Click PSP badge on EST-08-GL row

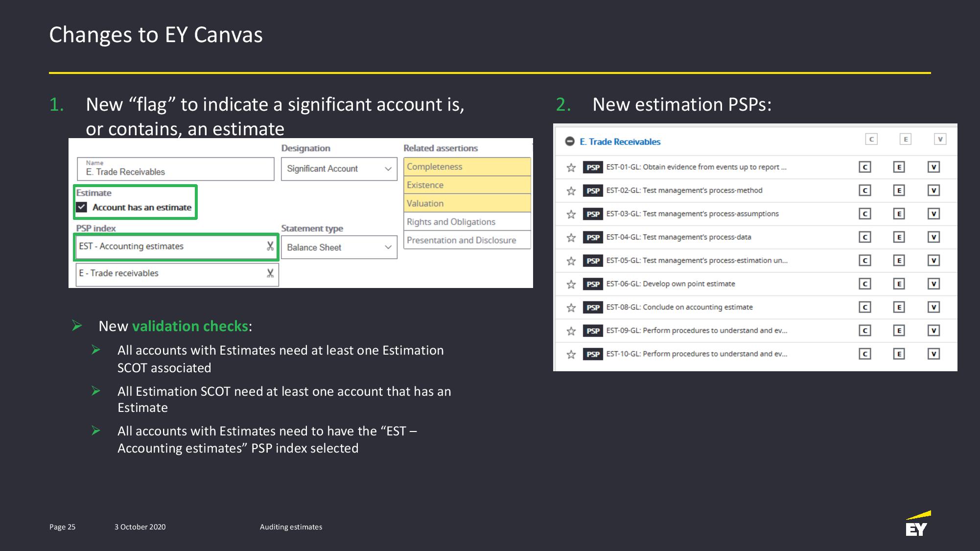(x=593, y=308)
